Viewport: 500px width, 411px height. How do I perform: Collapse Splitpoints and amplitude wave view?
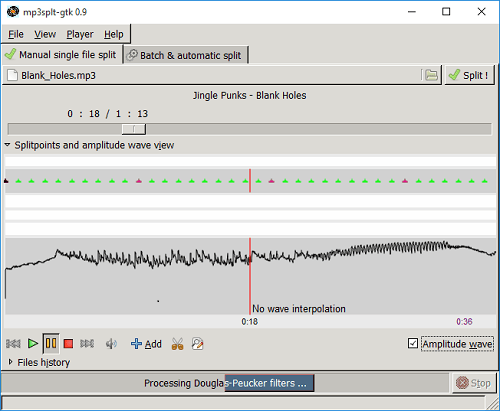point(7,145)
